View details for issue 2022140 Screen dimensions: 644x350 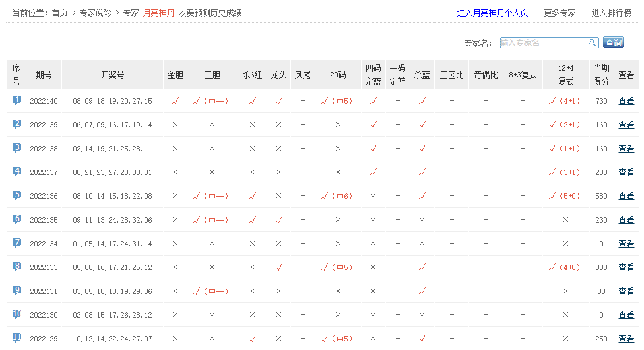tap(626, 101)
